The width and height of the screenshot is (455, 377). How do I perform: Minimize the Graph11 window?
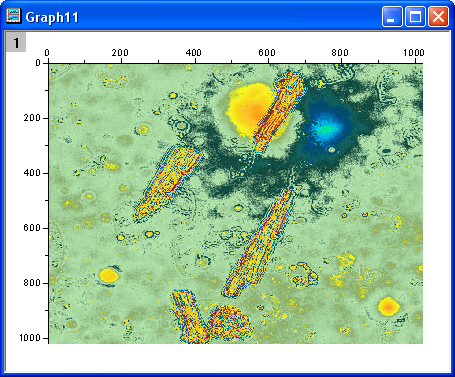(392, 16)
